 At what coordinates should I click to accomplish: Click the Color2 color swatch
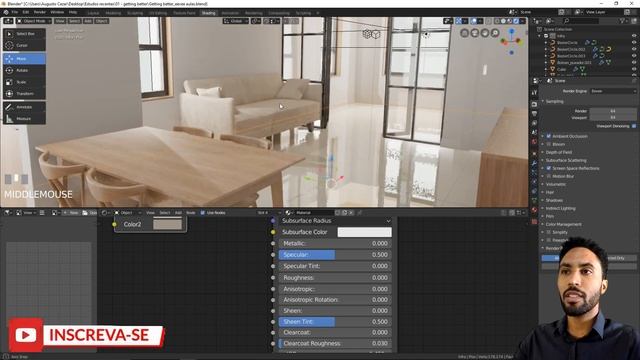tap(167, 224)
